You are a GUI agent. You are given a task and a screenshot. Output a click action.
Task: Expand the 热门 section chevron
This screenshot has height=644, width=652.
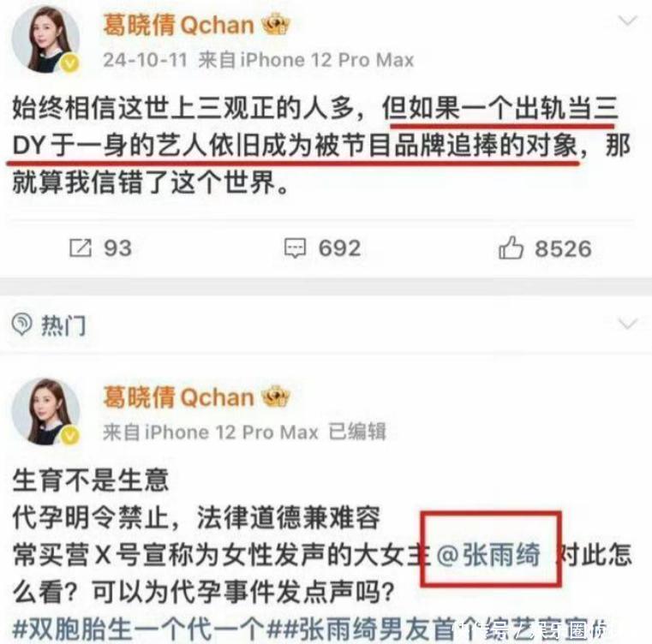click(x=627, y=323)
